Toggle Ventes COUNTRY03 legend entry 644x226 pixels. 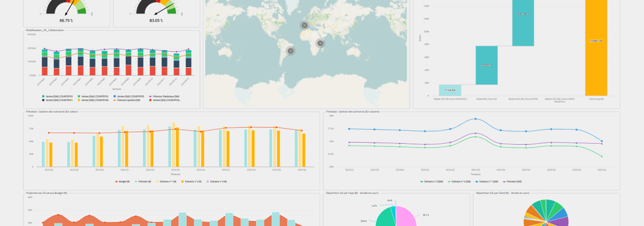pyautogui.click(x=57, y=96)
